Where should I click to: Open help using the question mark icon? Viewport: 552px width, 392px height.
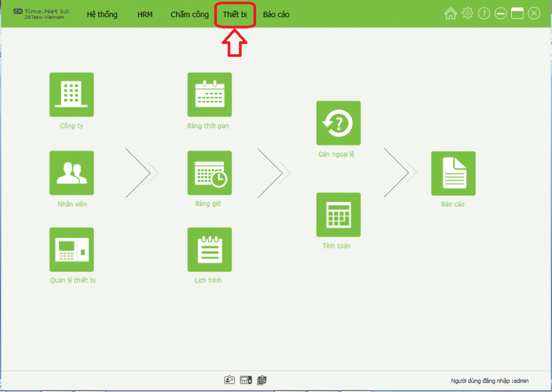484,13
